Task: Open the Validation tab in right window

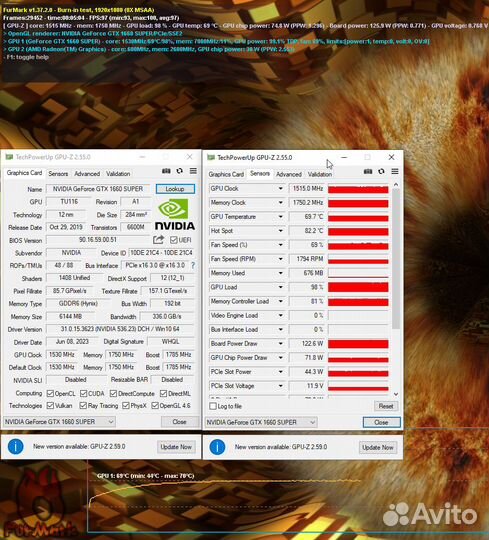Action: pyautogui.click(x=320, y=174)
